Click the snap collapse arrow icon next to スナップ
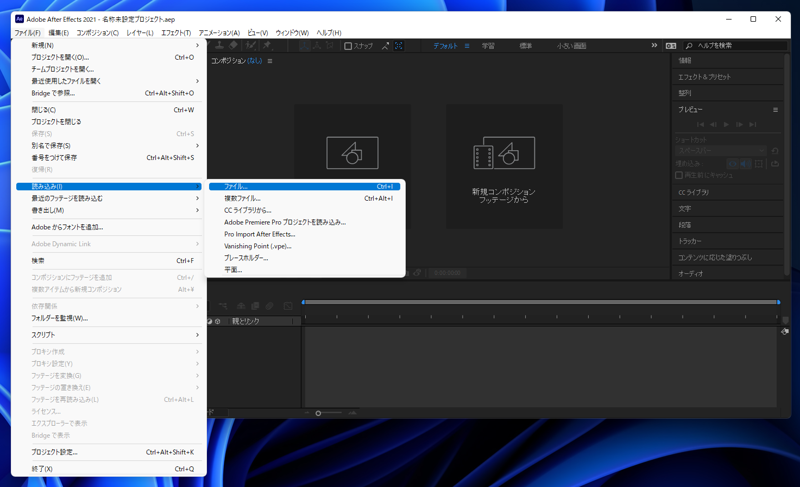Screen dimensions: 800x487 (385, 46)
